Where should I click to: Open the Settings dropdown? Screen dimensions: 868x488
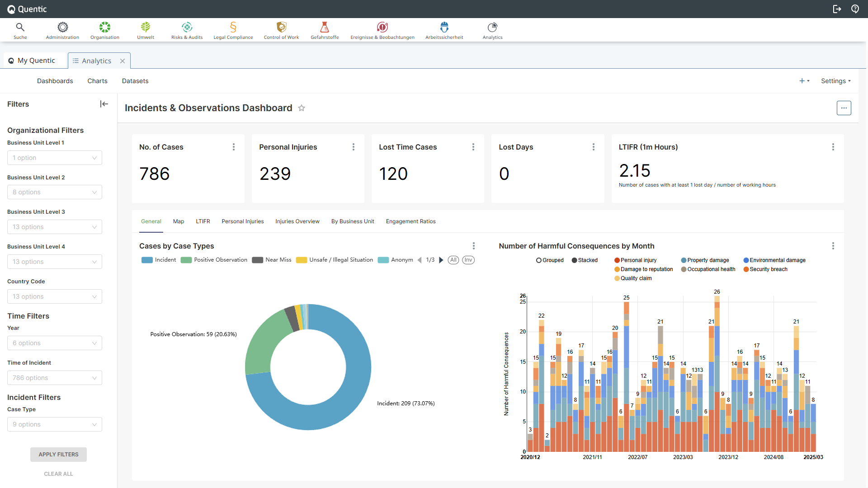[x=836, y=81]
